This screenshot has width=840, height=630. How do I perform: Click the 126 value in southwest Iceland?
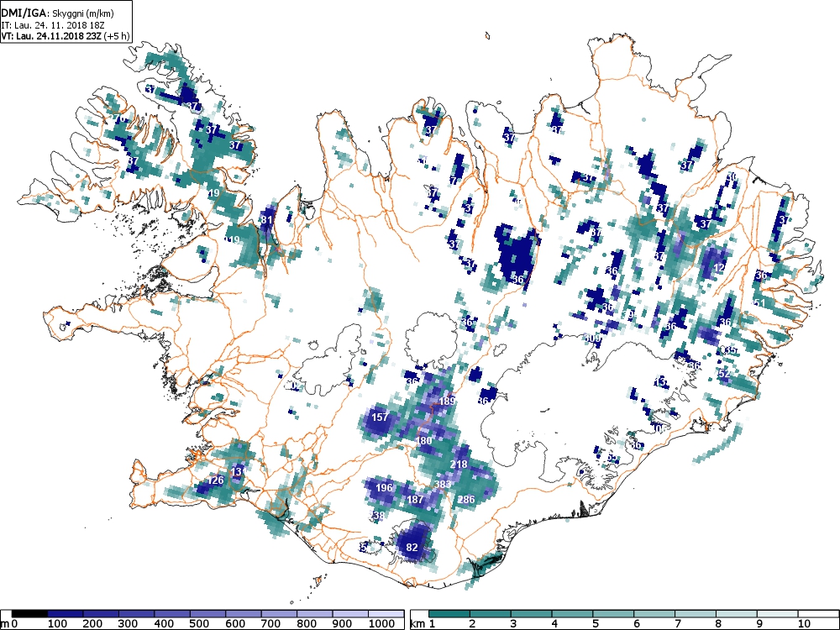215,480
